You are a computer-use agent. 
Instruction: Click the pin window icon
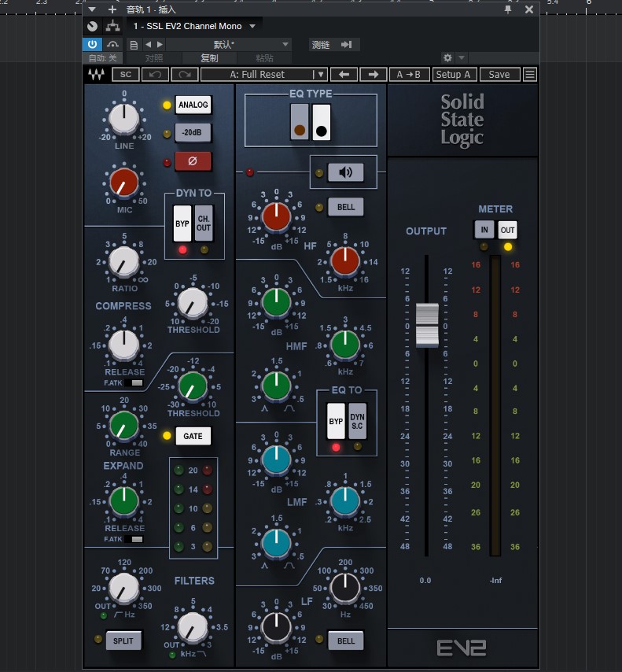pyautogui.click(x=508, y=9)
